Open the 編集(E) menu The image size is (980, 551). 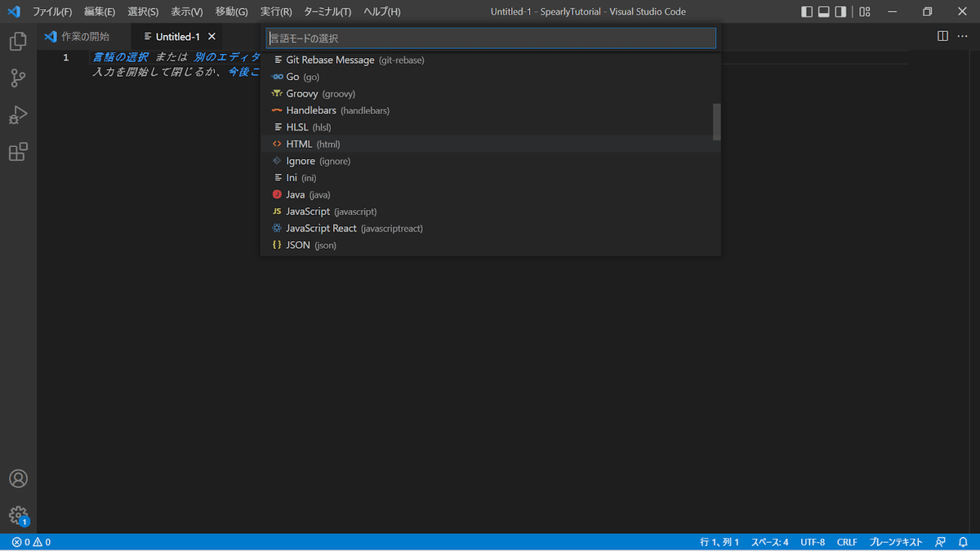[x=100, y=11]
